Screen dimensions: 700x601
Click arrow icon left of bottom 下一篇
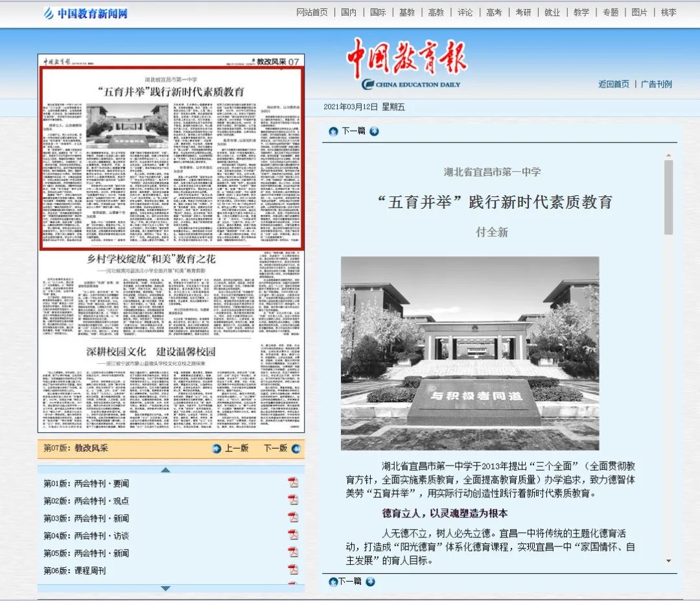(333, 582)
